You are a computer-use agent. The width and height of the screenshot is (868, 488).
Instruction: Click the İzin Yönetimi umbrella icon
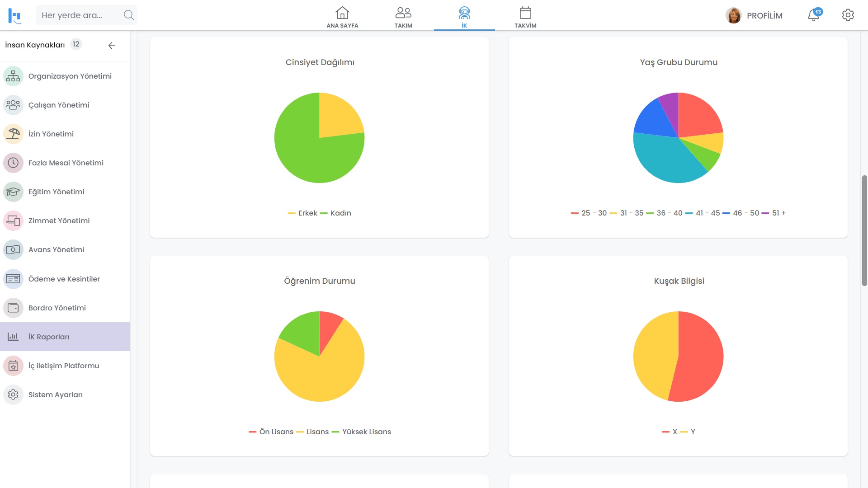[13, 134]
